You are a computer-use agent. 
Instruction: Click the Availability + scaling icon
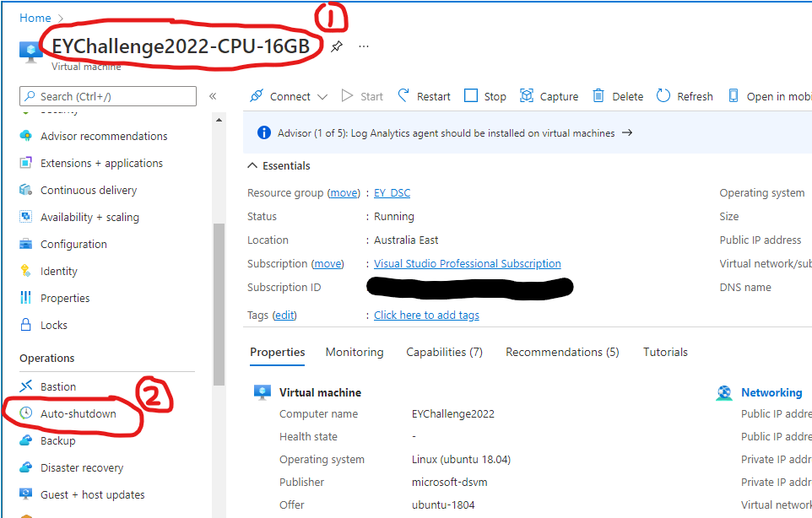[26, 217]
